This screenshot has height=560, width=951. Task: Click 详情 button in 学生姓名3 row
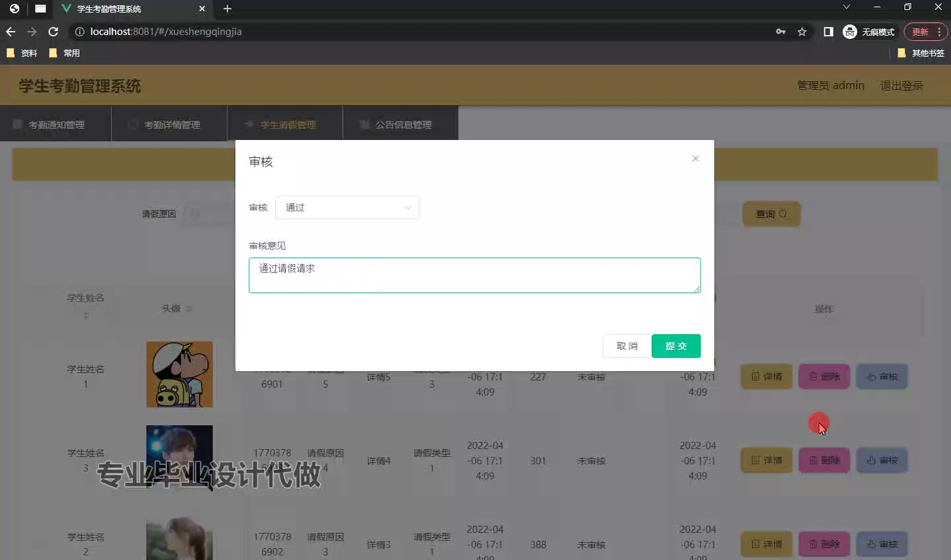coord(767,460)
